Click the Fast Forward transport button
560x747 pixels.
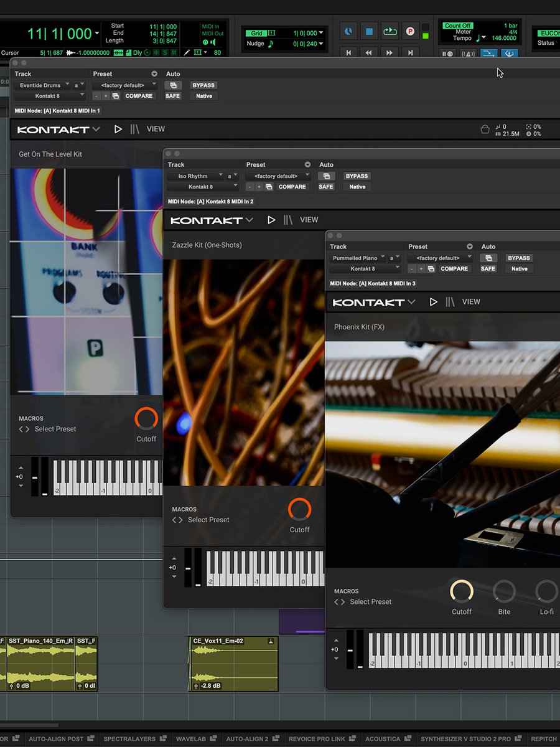(390, 53)
